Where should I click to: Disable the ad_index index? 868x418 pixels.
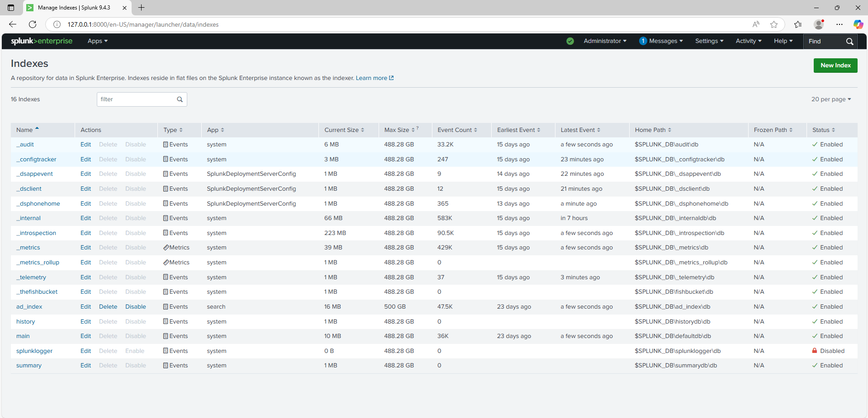136,307
